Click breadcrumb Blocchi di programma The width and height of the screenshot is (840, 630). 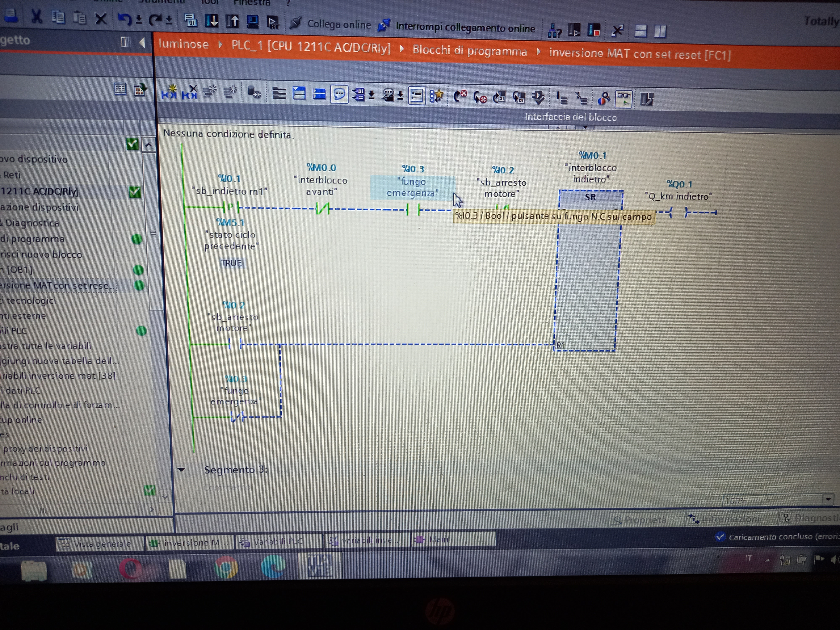(x=470, y=51)
